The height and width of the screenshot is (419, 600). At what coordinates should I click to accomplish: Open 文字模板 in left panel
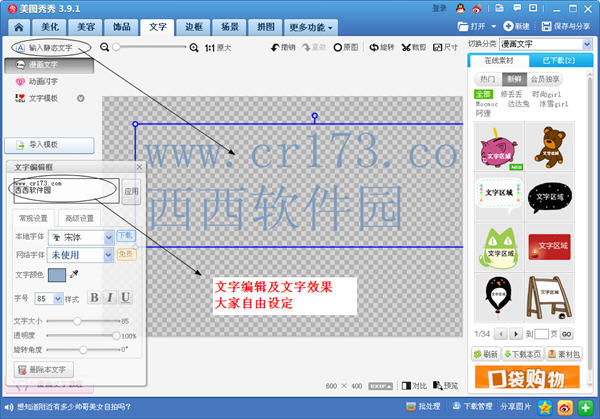[37, 98]
